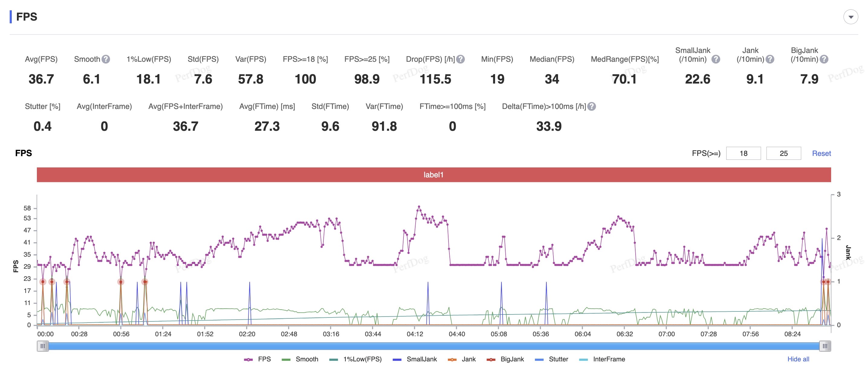
Task: Click help icon next to BigJank (/10min)
Action: [x=824, y=59]
